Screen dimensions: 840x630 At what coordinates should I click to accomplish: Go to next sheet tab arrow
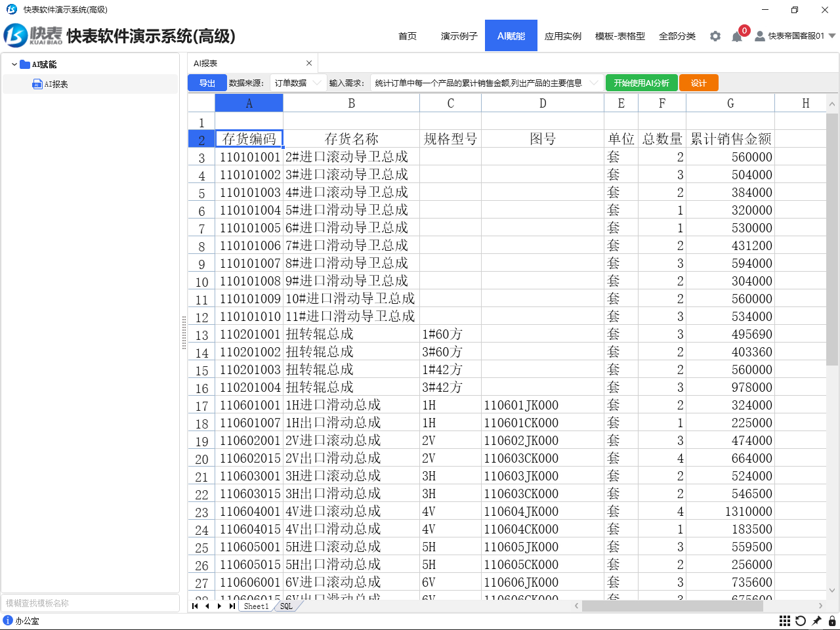click(x=219, y=606)
